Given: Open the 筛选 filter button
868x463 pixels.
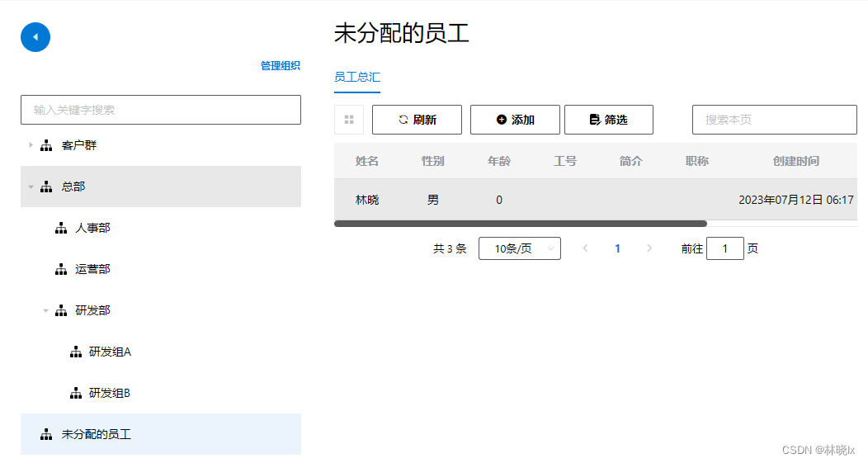Looking at the screenshot, I should 608,120.
